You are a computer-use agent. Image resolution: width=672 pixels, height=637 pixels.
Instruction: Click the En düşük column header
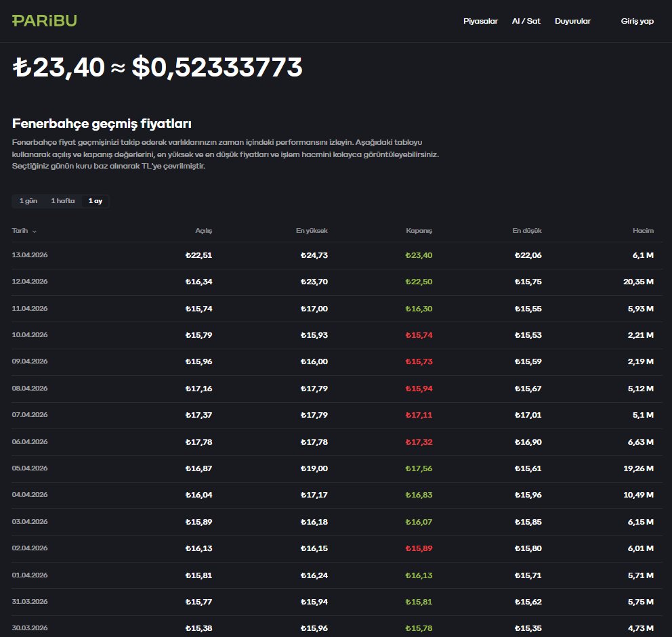point(527,230)
